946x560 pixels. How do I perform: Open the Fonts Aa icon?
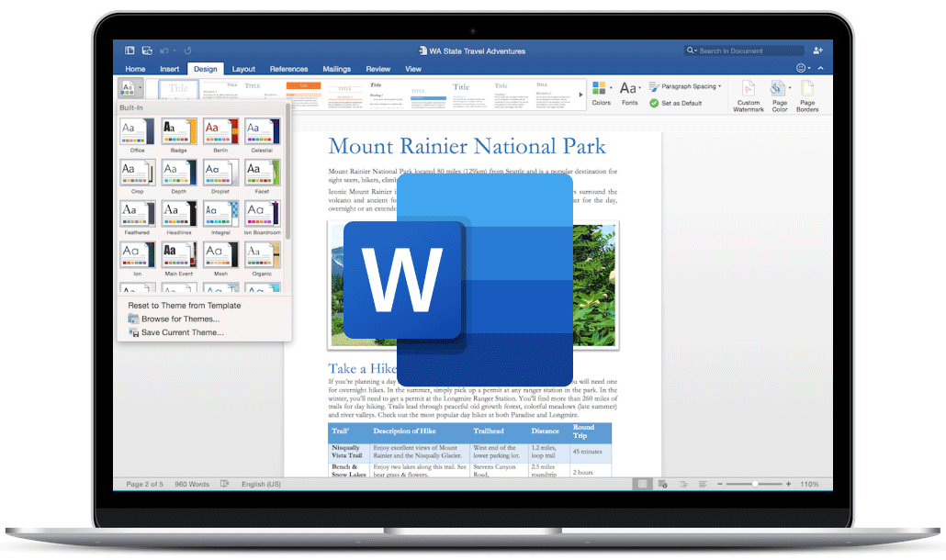[x=627, y=88]
